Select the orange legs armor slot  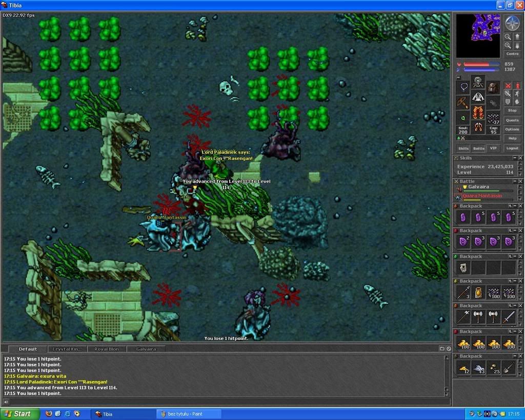[478, 112]
